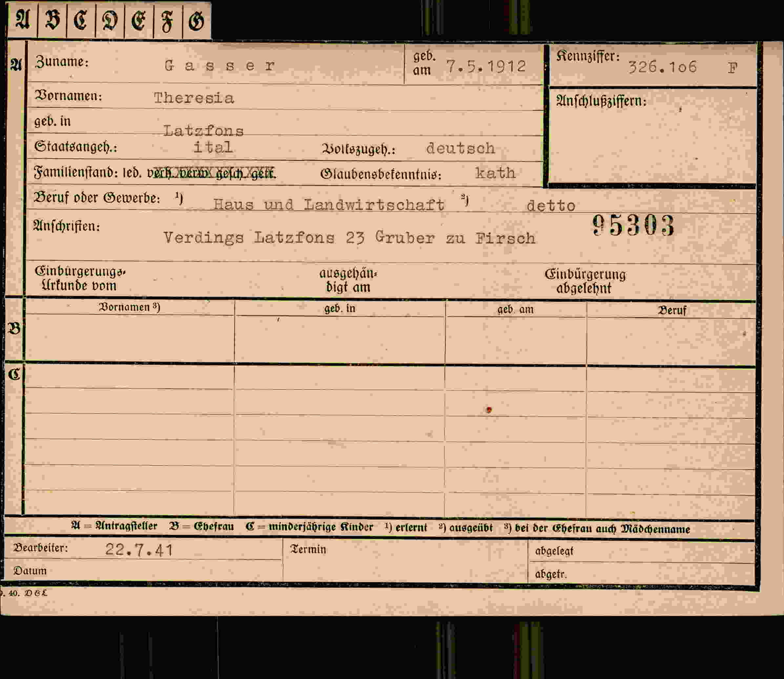Image resolution: width=784 pixels, height=679 pixels.
Task: Click the 'Termin' label
Action: (x=308, y=549)
